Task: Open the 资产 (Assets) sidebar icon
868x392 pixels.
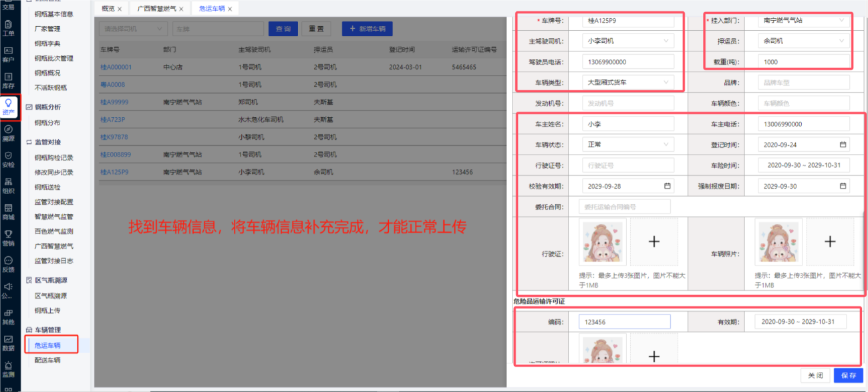Action: (9, 106)
